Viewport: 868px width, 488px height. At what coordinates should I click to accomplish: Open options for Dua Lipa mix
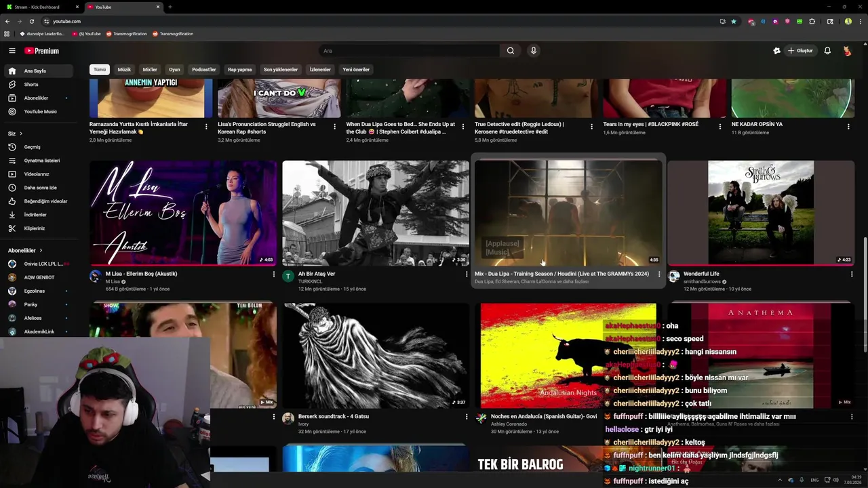click(659, 274)
